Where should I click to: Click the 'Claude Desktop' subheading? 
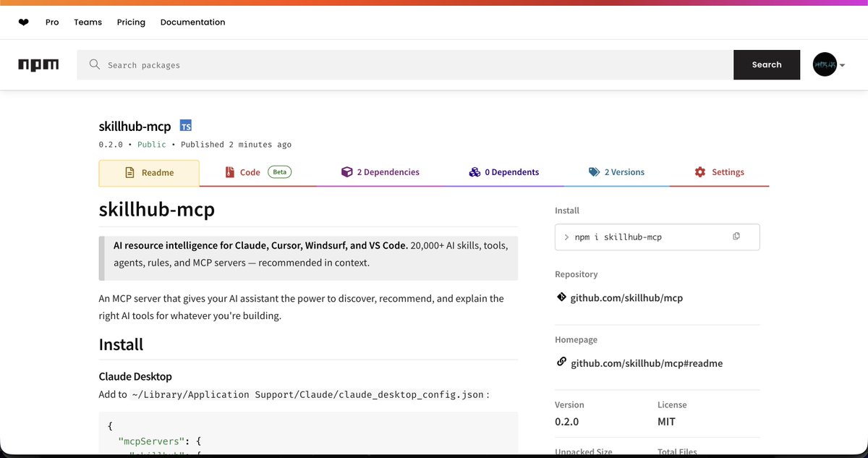[135, 377]
